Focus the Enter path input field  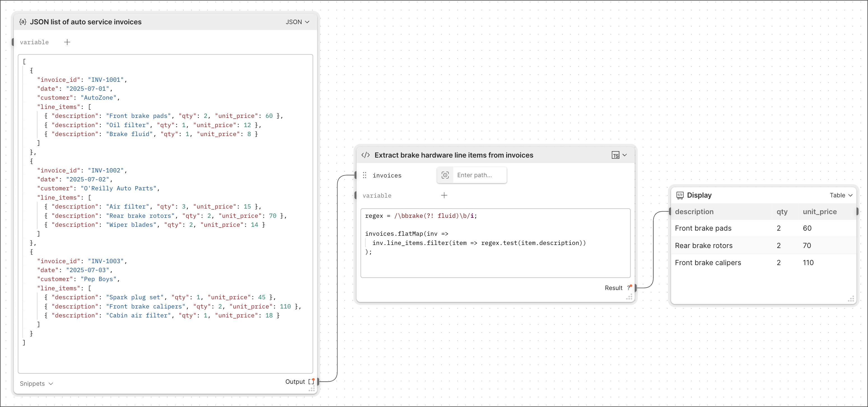(479, 175)
